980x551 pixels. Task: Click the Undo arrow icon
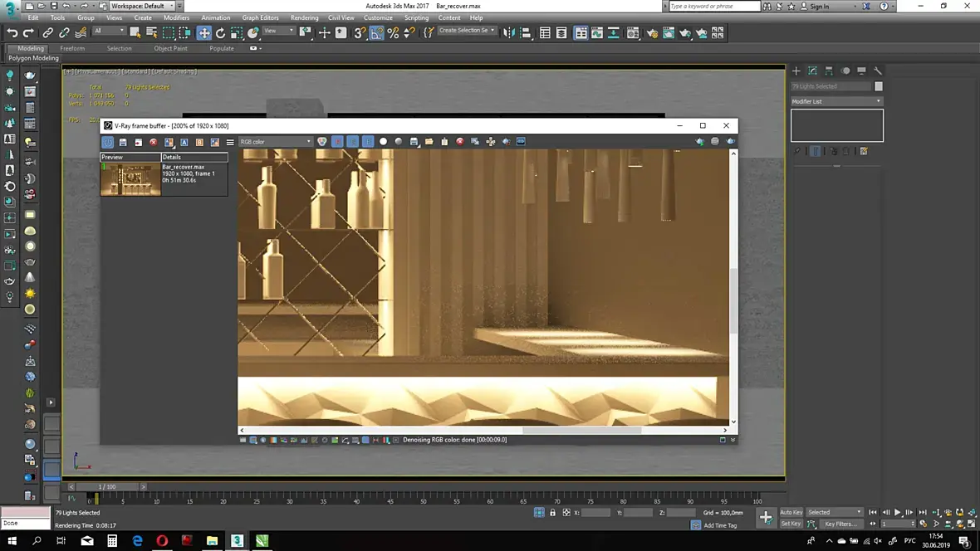(x=12, y=33)
